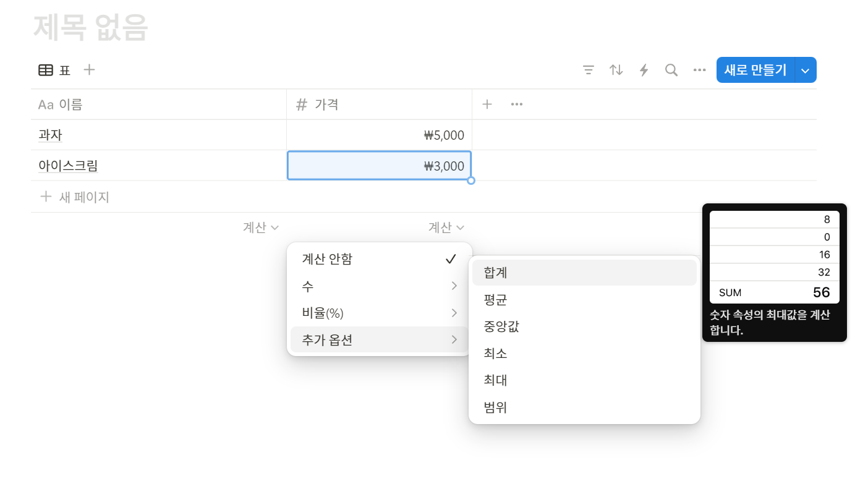Click the Aa icon of the 이름 column
The width and height of the screenshot is (868, 489).
pyautogui.click(x=46, y=104)
